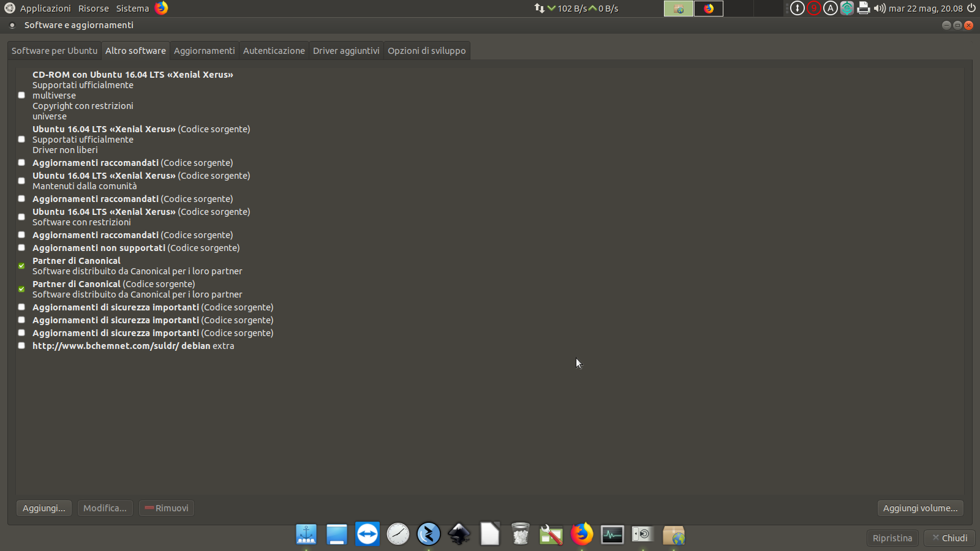The image size is (980, 551).
Task: Switch to 'Driver aggiuntivi' tab
Action: pyautogui.click(x=346, y=51)
